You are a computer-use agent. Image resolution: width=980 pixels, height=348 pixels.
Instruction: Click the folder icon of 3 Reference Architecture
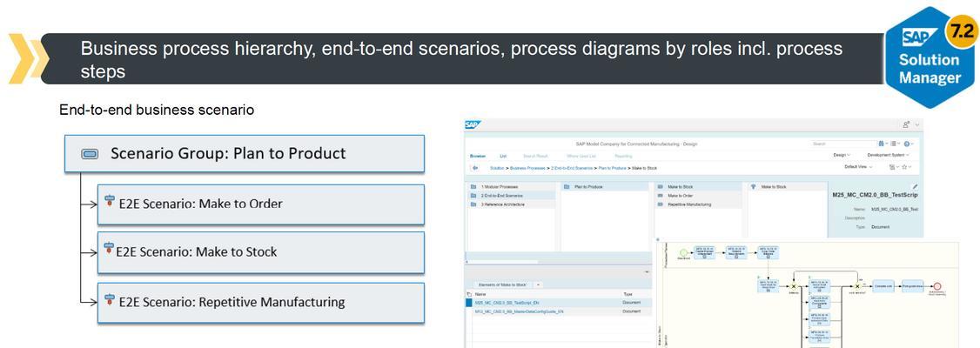[473, 204]
